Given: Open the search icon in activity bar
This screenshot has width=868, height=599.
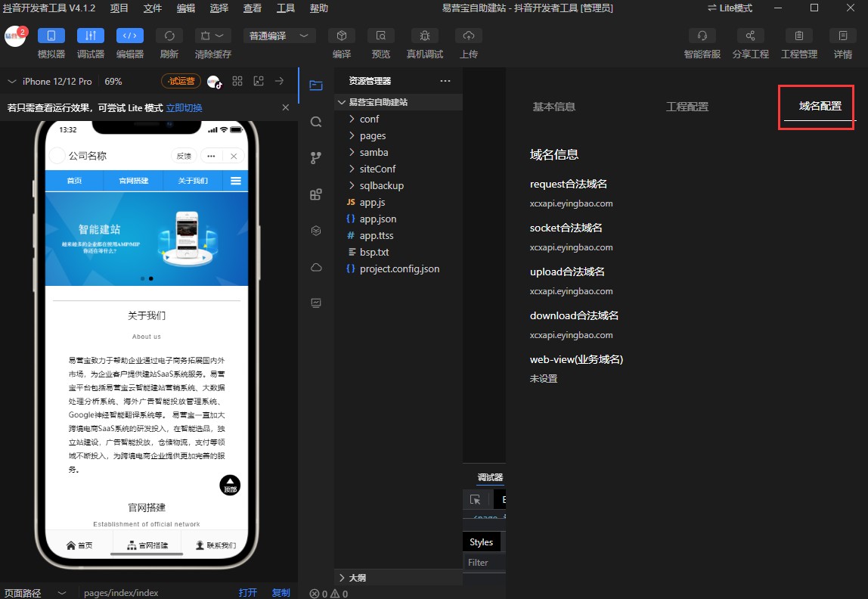Looking at the screenshot, I should [316, 122].
